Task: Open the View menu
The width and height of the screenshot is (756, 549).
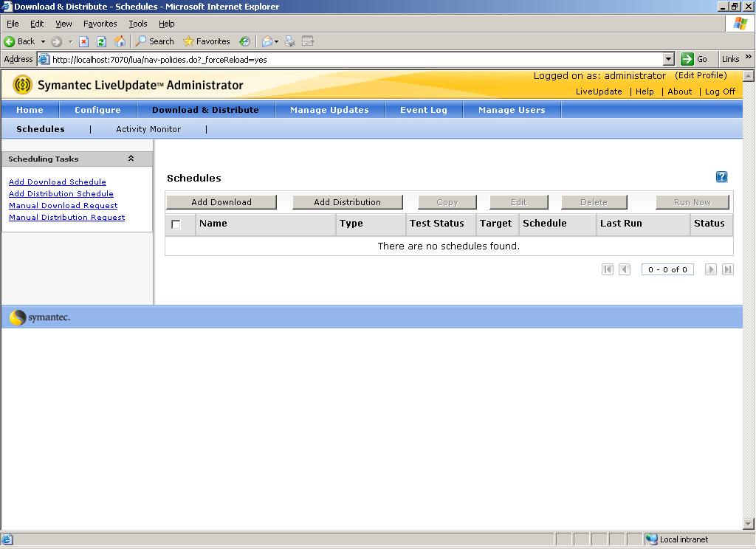Action: click(x=63, y=24)
